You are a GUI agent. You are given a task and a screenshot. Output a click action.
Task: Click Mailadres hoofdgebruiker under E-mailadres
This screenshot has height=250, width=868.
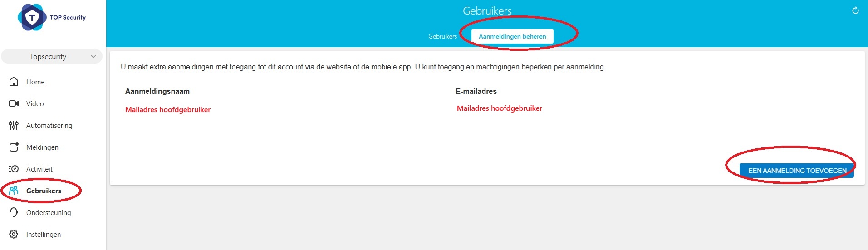499,108
